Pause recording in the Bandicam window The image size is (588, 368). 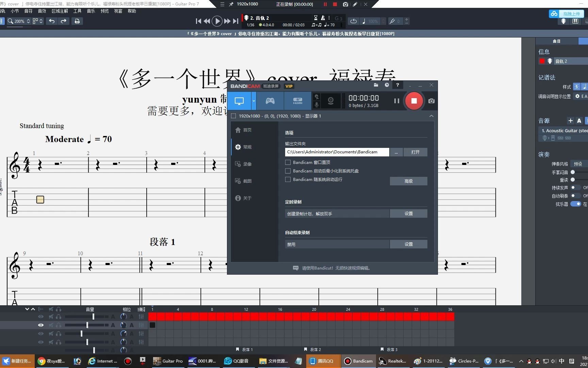tap(396, 101)
